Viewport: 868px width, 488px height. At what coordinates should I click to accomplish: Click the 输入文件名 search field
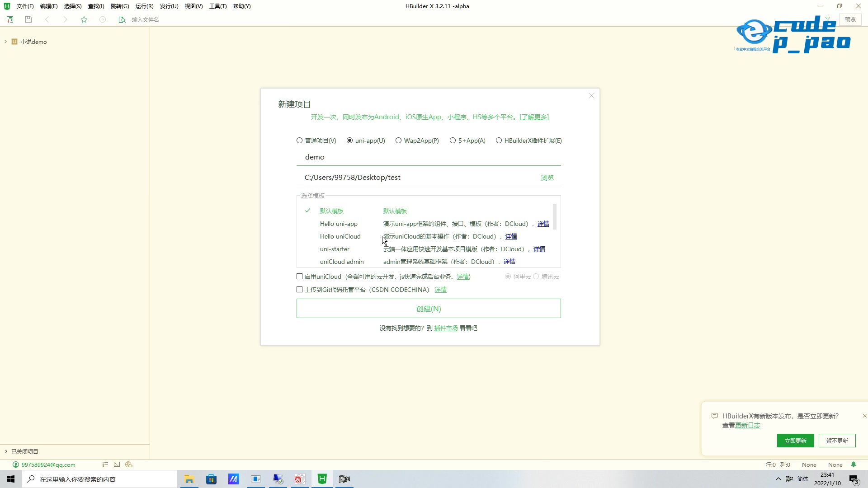(x=145, y=19)
